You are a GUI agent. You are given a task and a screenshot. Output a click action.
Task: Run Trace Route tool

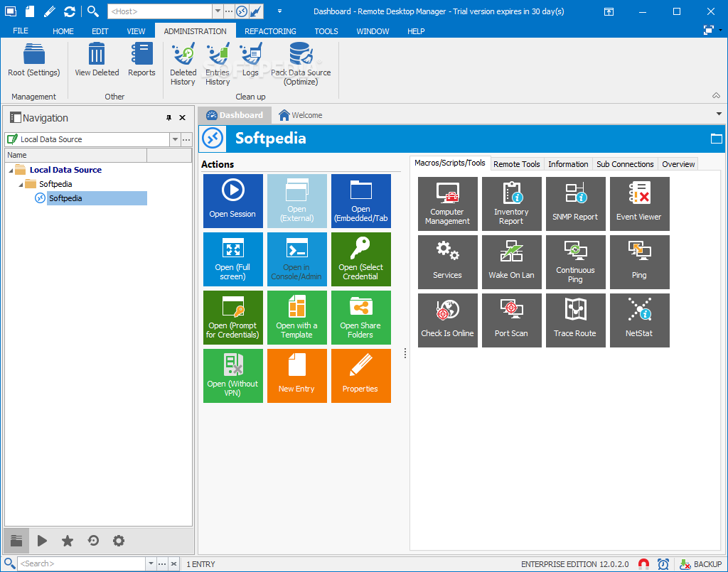pos(576,320)
